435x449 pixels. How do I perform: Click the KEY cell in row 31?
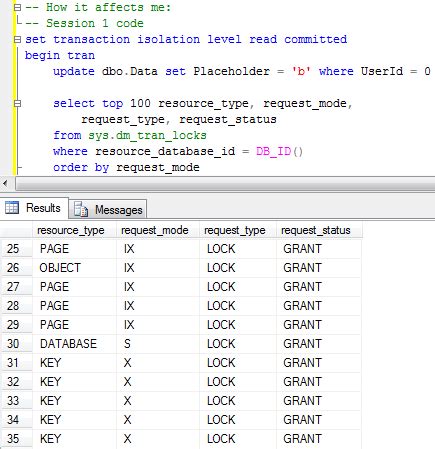coord(74,363)
